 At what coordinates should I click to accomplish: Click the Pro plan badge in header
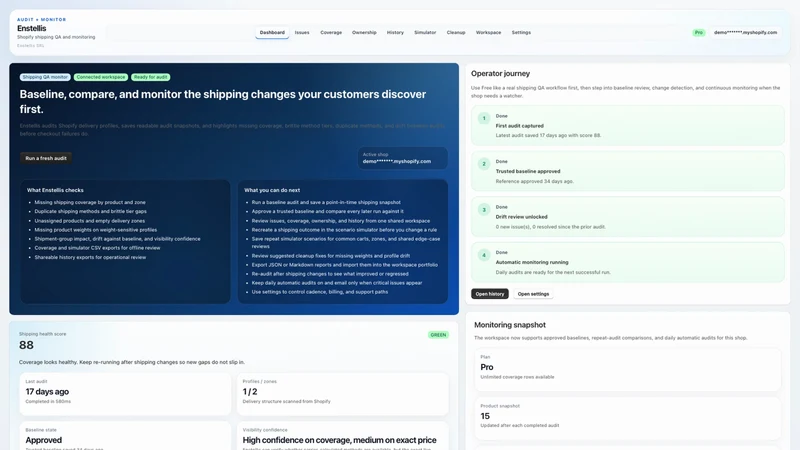point(698,33)
